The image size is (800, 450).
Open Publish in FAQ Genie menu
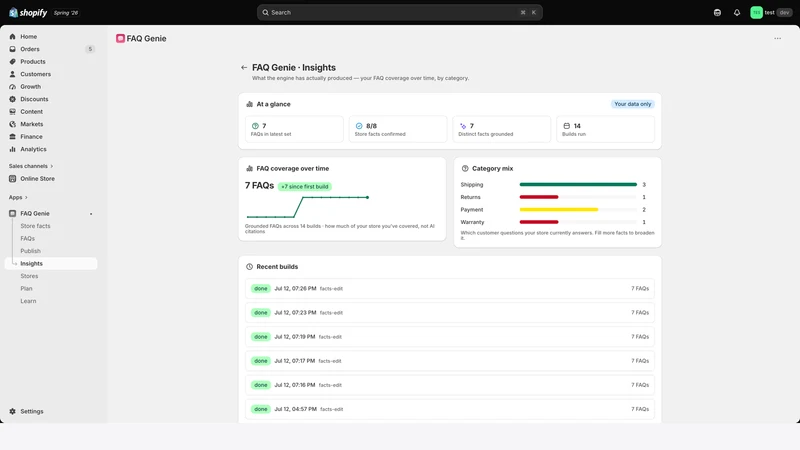31,251
